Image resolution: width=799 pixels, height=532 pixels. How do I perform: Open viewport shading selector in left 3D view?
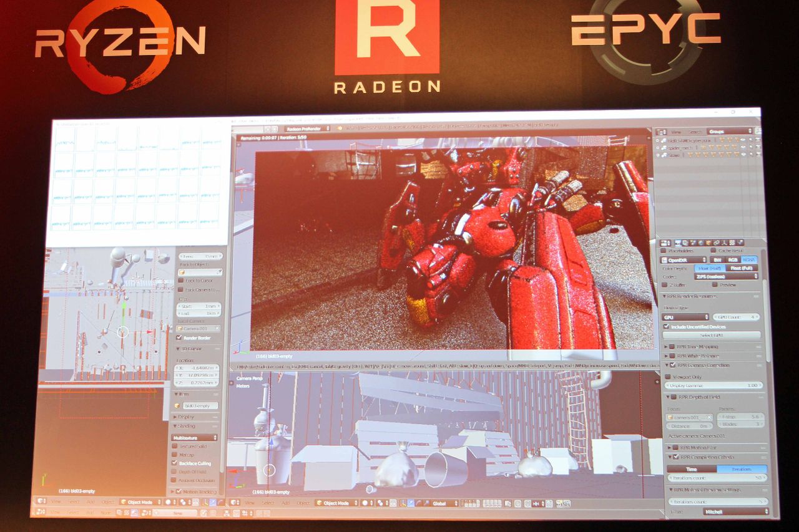coord(170,501)
